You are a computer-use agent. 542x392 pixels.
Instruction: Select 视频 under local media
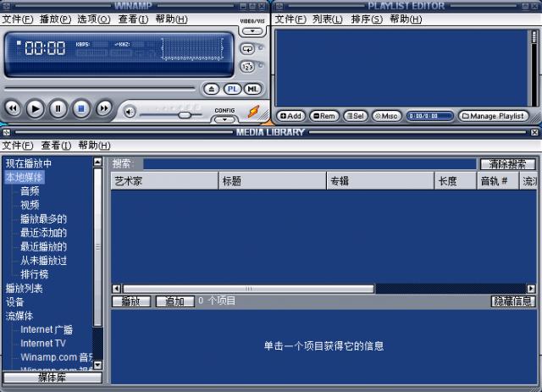30,205
